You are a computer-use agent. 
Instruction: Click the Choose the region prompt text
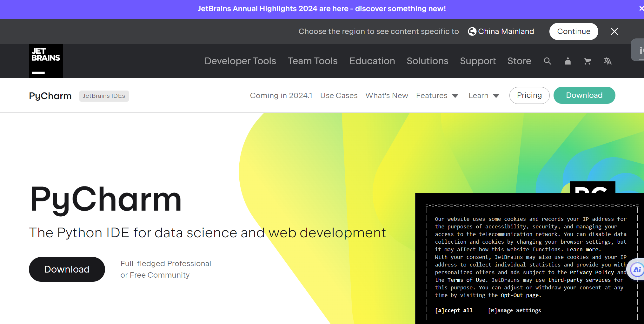(x=379, y=31)
